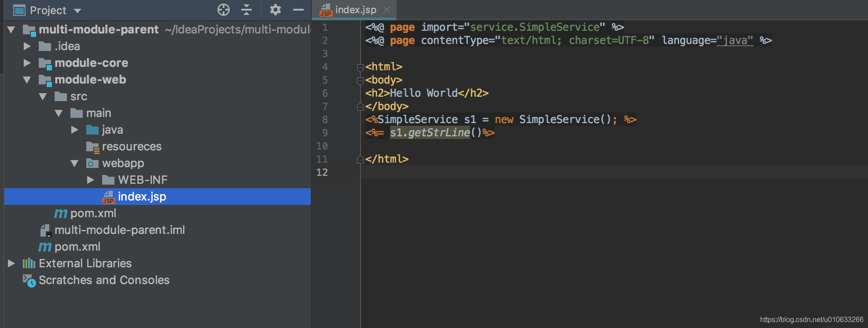Click the Scratches and Consoles icon

[x=29, y=281]
